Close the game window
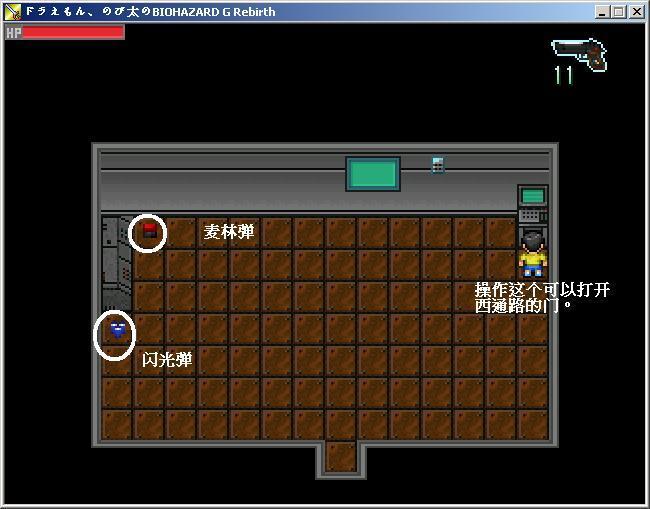Viewport: 650px width, 509px height. coord(636,12)
